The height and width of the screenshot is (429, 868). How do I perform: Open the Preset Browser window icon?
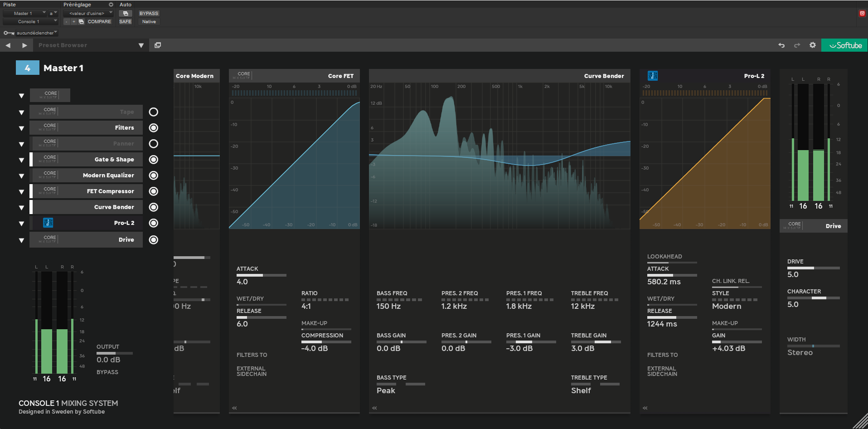(x=158, y=45)
